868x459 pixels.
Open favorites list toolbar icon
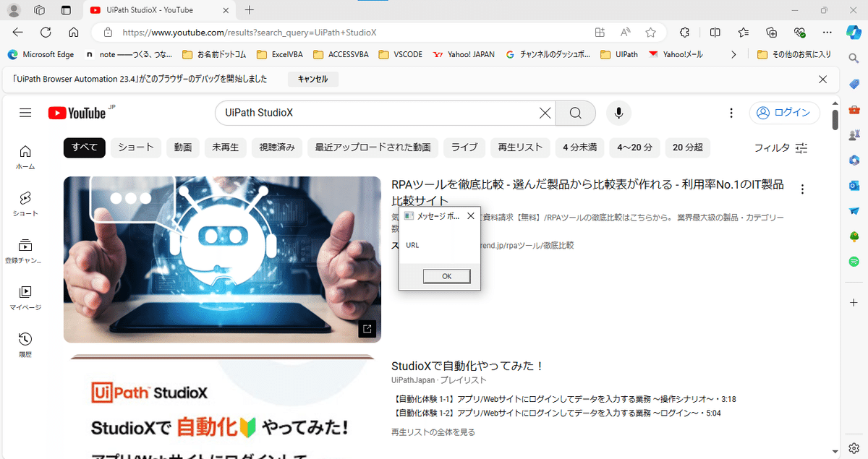[x=744, y=33]
